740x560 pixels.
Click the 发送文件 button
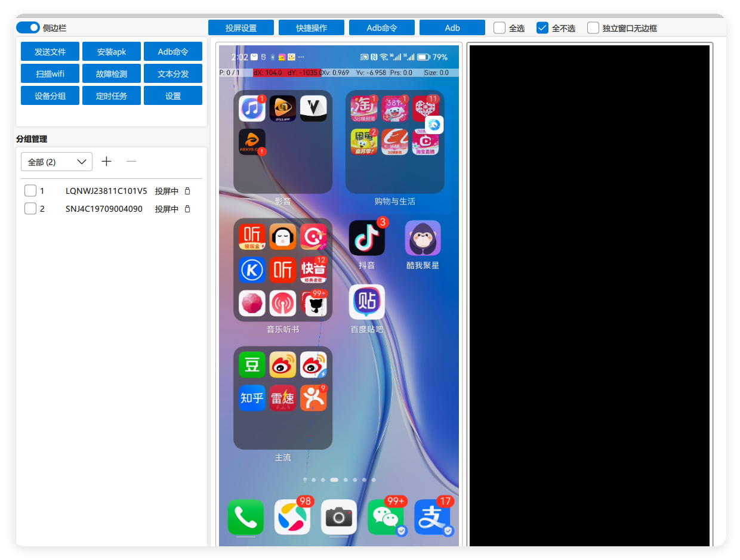[x=50, y=51]
